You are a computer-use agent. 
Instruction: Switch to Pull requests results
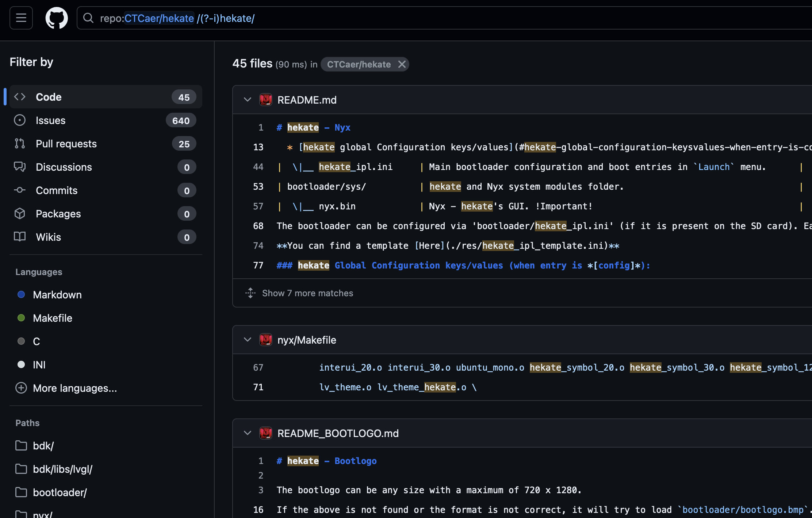click(106, 143)
